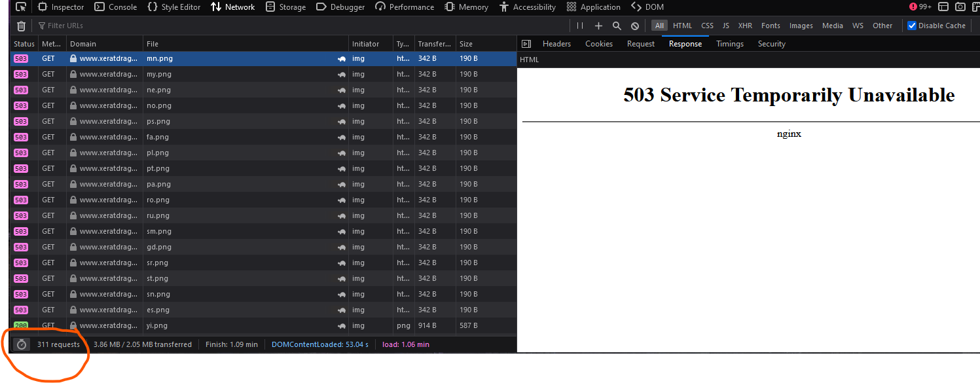Click the error count 99+ badge
The width and height of the screenshot is (980, 383).
920,7
